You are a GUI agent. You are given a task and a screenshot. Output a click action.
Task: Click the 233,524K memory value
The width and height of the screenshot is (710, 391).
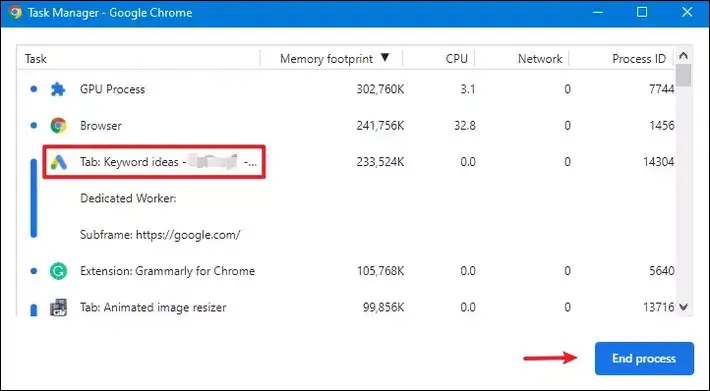pos(380,162)
